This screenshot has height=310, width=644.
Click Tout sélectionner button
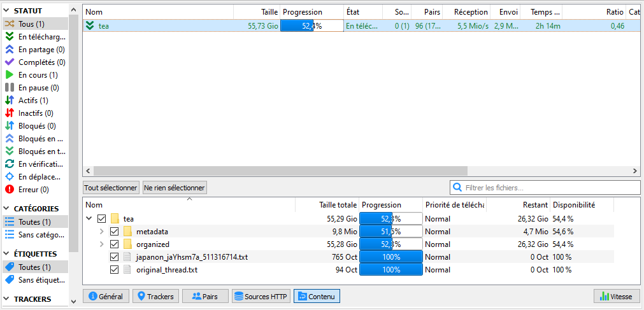(x=110, y=188)
